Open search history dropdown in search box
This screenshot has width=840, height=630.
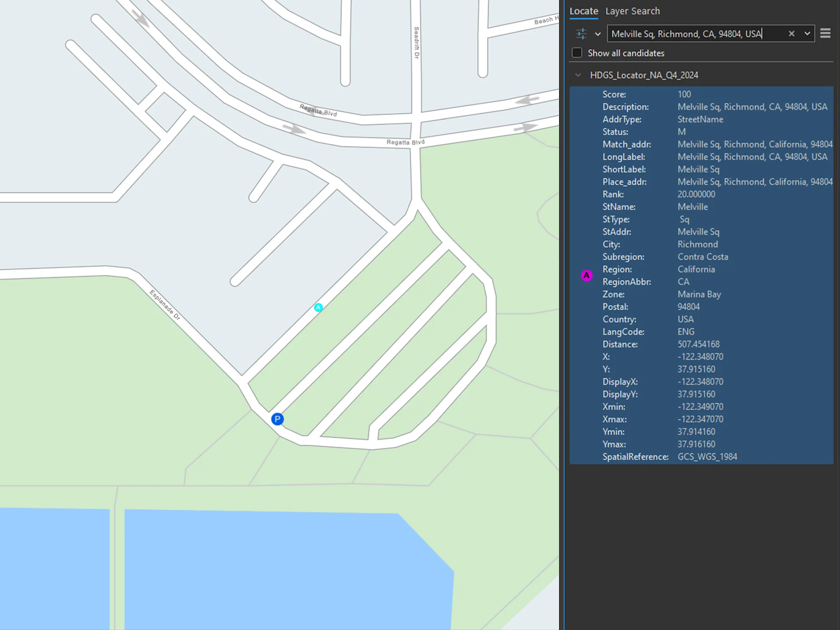coord(807,34)
